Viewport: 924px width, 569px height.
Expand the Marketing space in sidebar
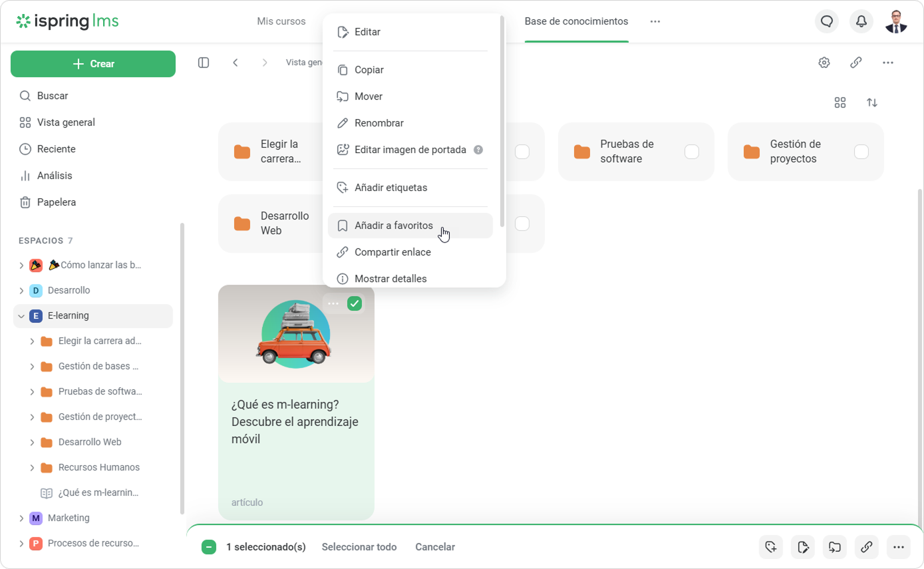pyautogui.click(x=21, y=518)
